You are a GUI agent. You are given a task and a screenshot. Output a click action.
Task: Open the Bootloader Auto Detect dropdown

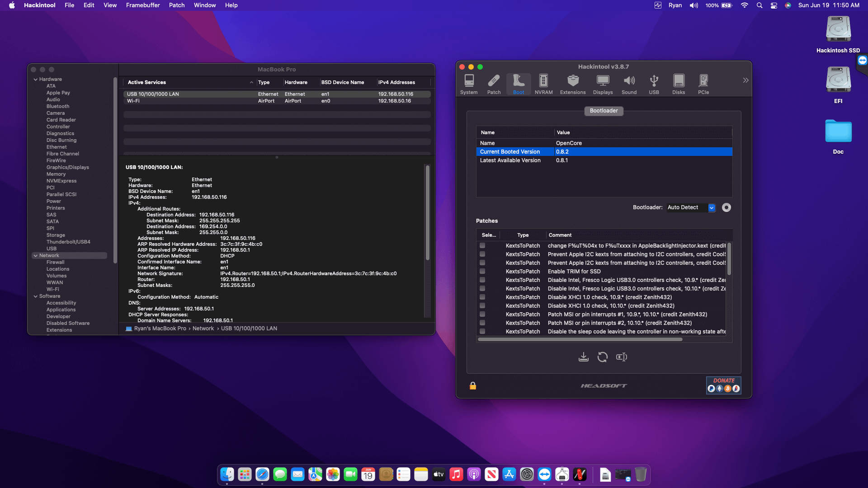(691, 207)
